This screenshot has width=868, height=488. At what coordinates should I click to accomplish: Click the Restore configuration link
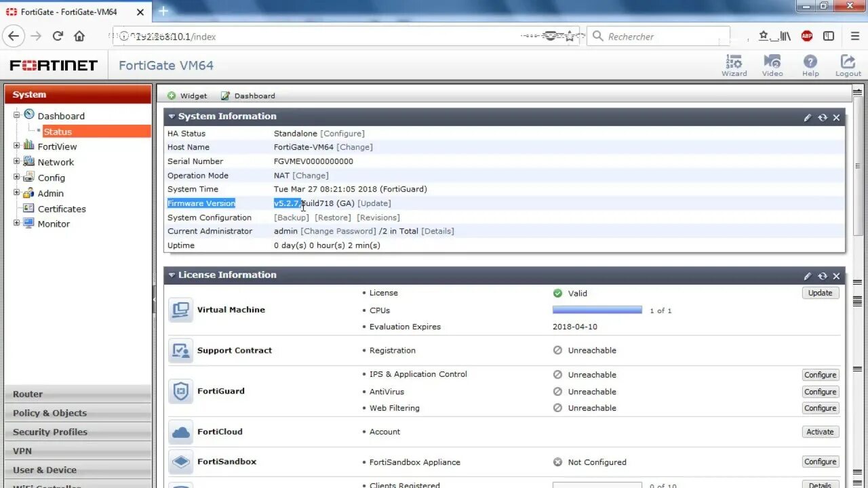pyautogui.click(x=333, y=218)
